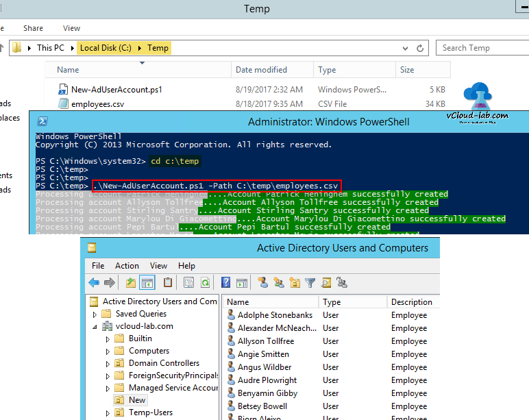
Task: Expand ForeignSecurityPrincipals node arrow
Action: pos(108,376)
